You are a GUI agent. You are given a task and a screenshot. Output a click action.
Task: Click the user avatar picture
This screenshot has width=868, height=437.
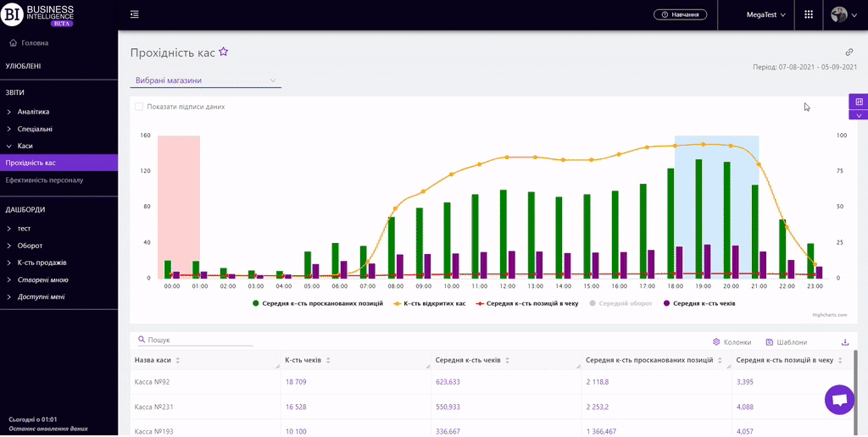(839, 14)
